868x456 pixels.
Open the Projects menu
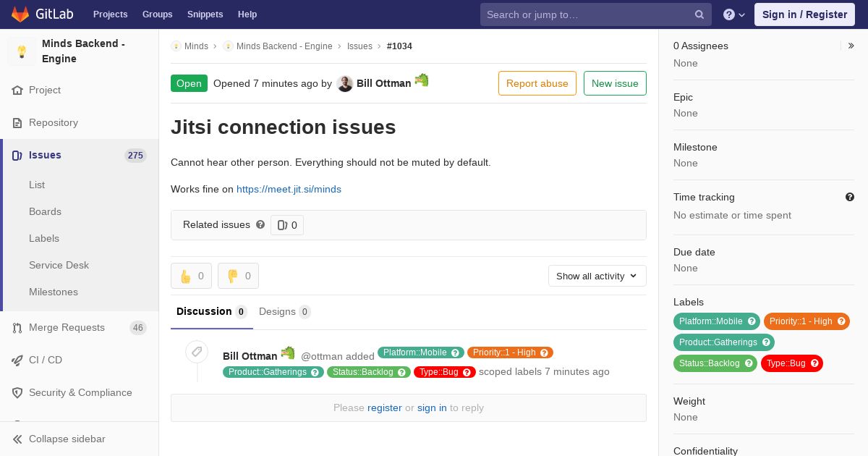pos(110,14)
